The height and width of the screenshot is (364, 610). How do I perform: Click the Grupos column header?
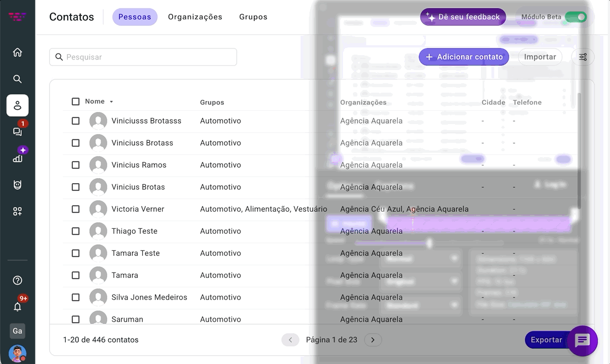point(212,102)
